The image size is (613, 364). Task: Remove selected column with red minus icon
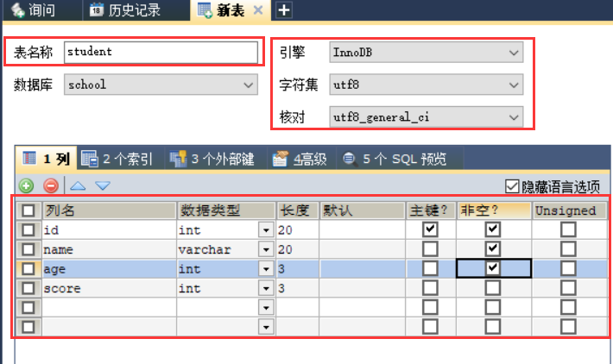[51, 186]
